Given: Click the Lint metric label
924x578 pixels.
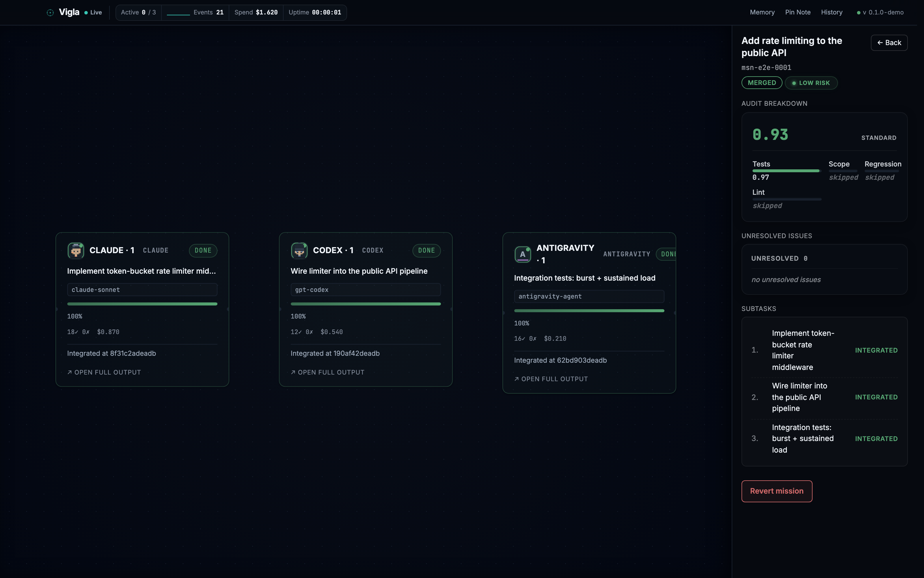Looking at the screenshot, I should [758, 193].
